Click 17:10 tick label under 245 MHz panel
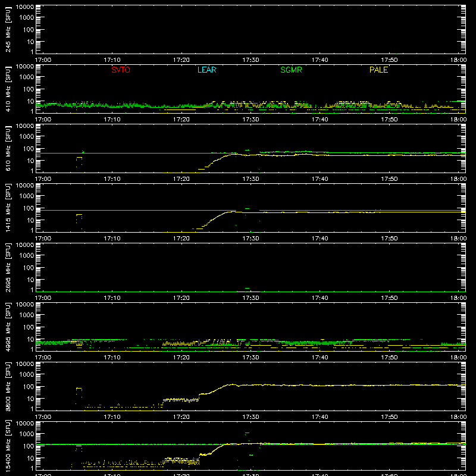The width and height of the screenshot is (476, 476). click(112, 60)
